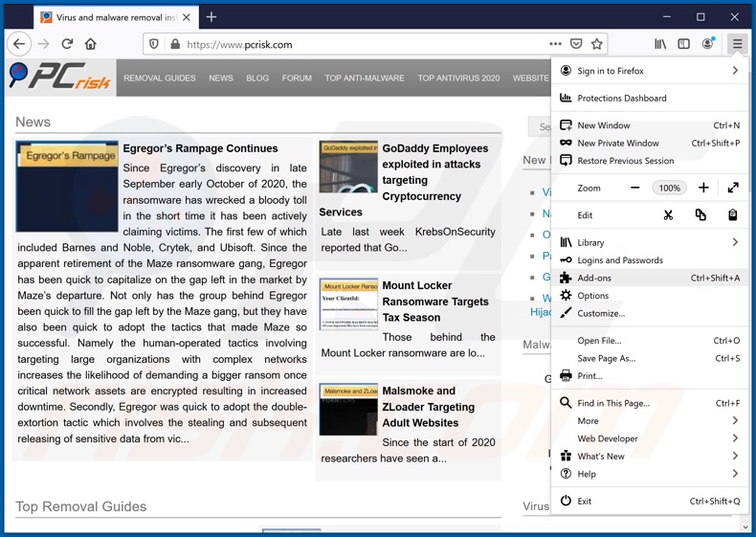The height and width of the screenshot is (537, 756).
Task: Reset zoom level at 100% indicator
Action: click(669, 188)
